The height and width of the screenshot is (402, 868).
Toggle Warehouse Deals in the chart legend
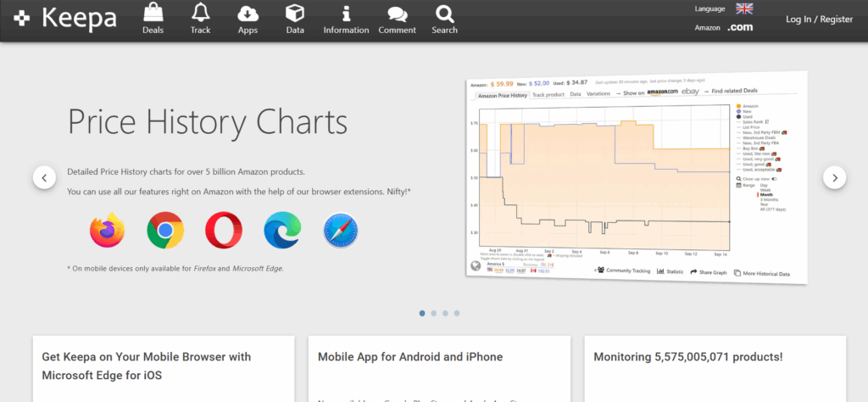click(x=754, y=137)
